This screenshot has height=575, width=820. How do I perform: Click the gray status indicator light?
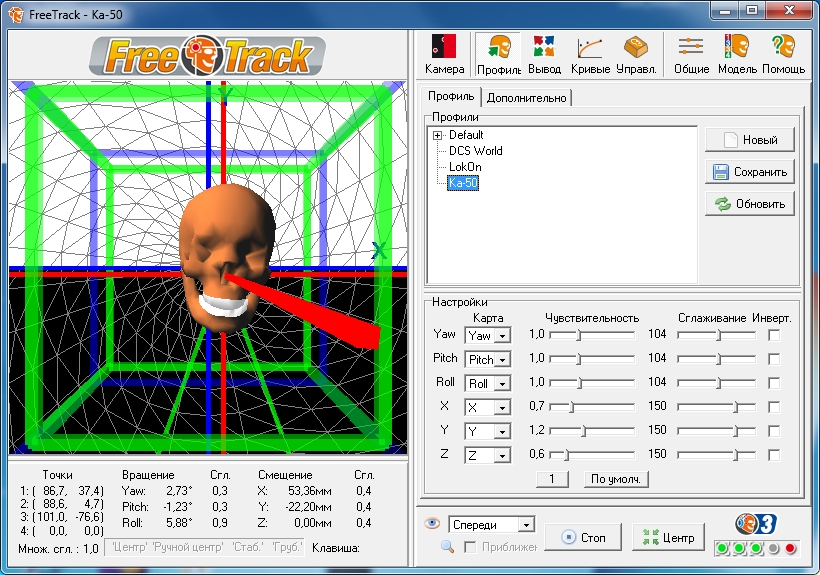pos(773,548)
